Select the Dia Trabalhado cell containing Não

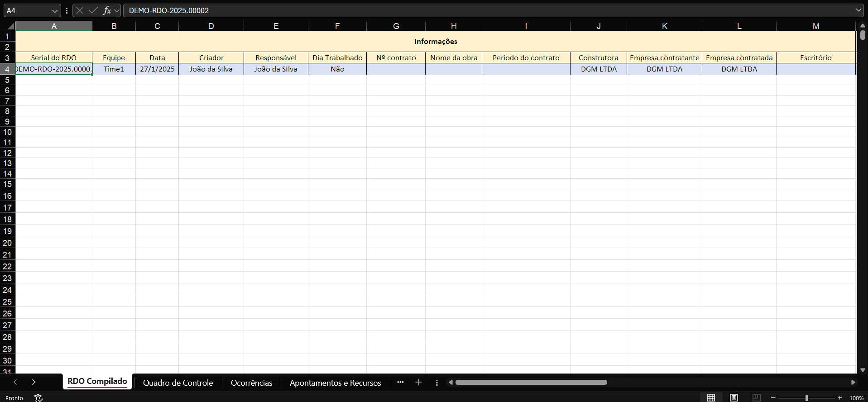(337, 69)
